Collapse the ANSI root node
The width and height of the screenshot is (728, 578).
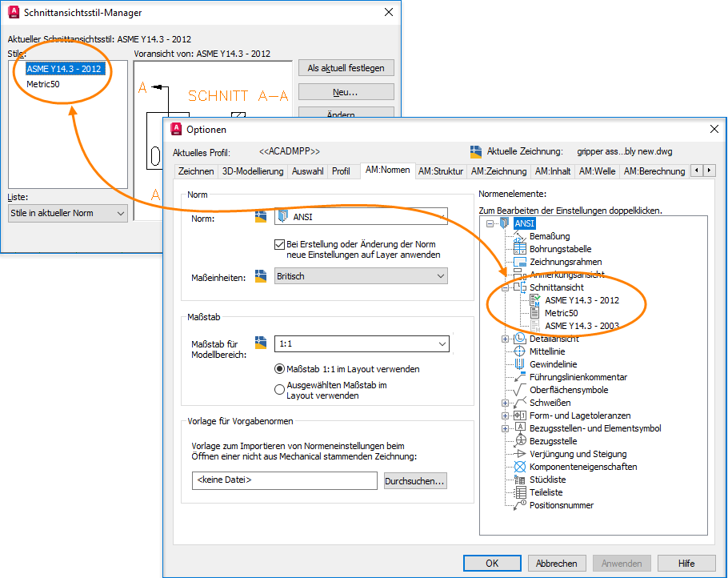click(x=490, y=223)
